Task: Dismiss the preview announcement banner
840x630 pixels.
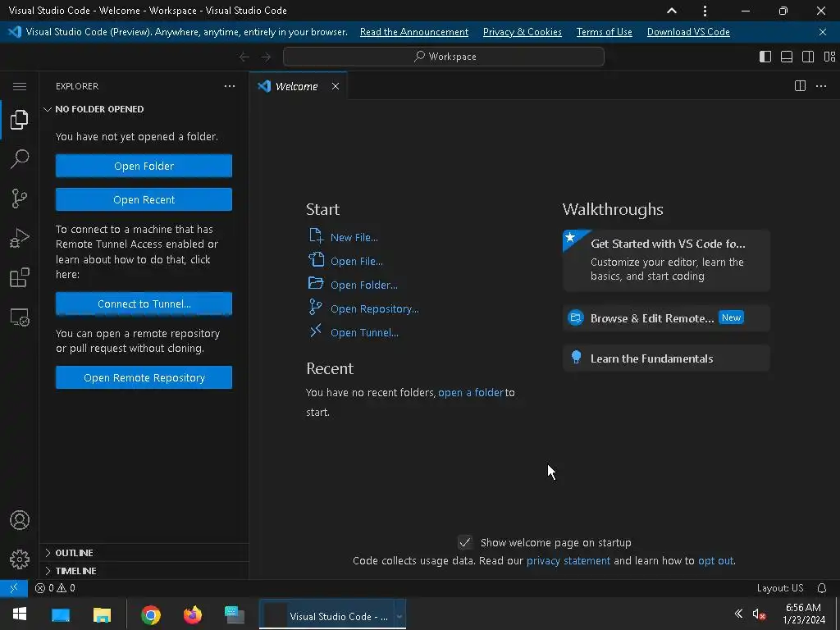Action: tap(823, 32)
